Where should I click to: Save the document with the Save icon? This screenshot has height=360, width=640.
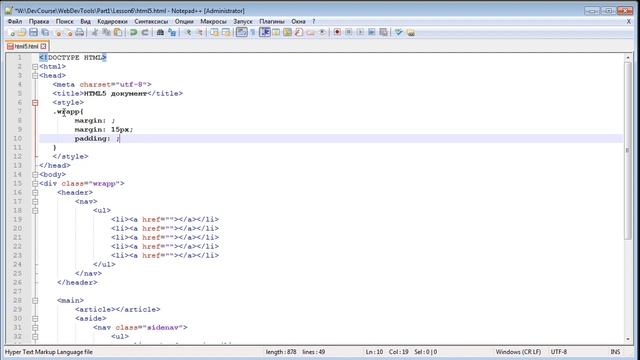(33, 32)
